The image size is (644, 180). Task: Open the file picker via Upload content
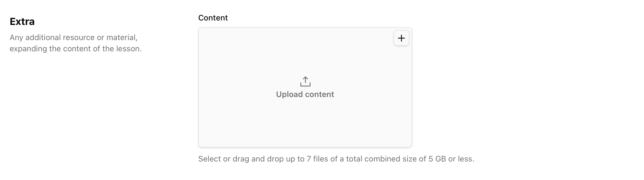click(305, 94)
